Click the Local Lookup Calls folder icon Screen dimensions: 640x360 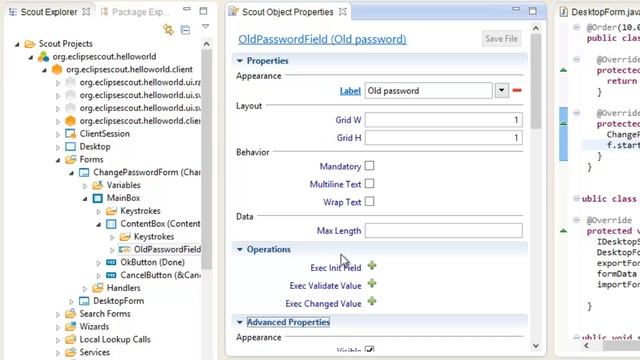[71, 339]
